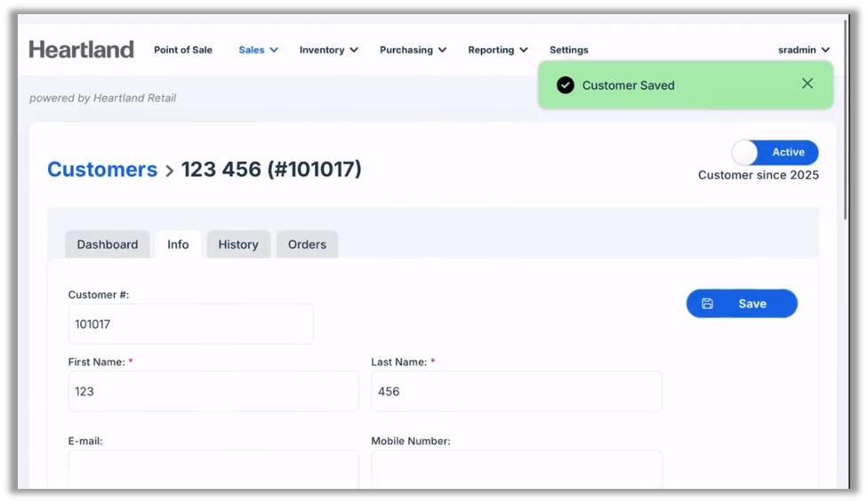868x503 pixels.
Task: Click the Last Name text field
Action: [x=516, y=391]
